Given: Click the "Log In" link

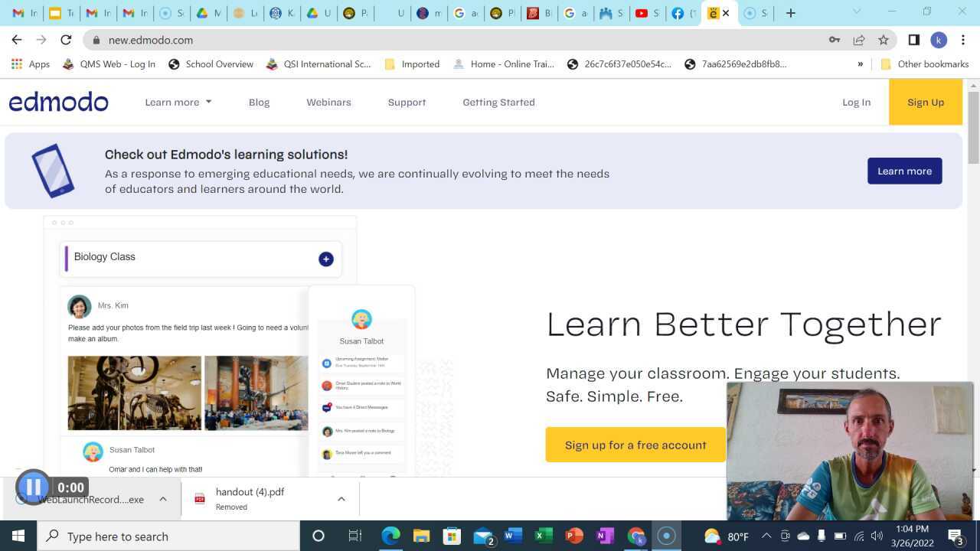Looking at the screenshot, I should coord(856,102).
